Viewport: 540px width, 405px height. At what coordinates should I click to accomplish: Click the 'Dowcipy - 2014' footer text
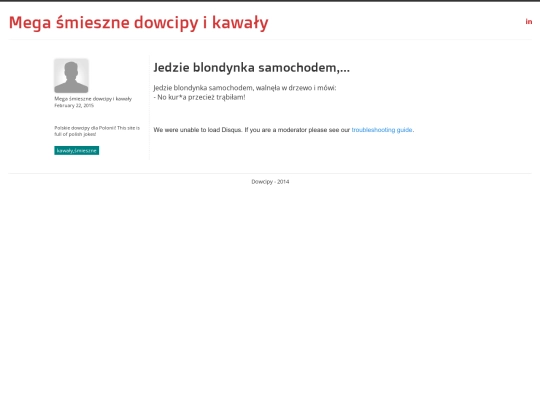[270, 181]
